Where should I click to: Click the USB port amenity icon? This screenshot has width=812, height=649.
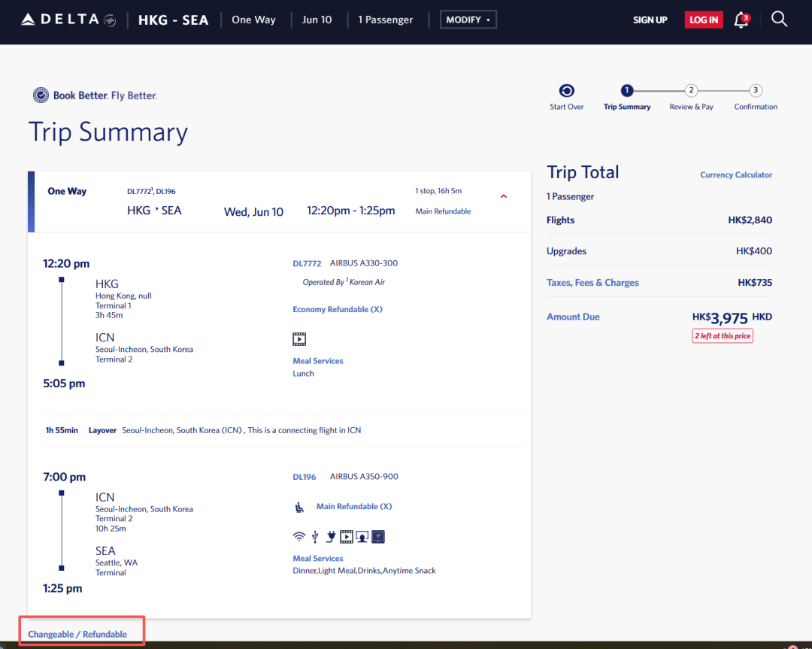pyautogui.click(x=314, y=537)
